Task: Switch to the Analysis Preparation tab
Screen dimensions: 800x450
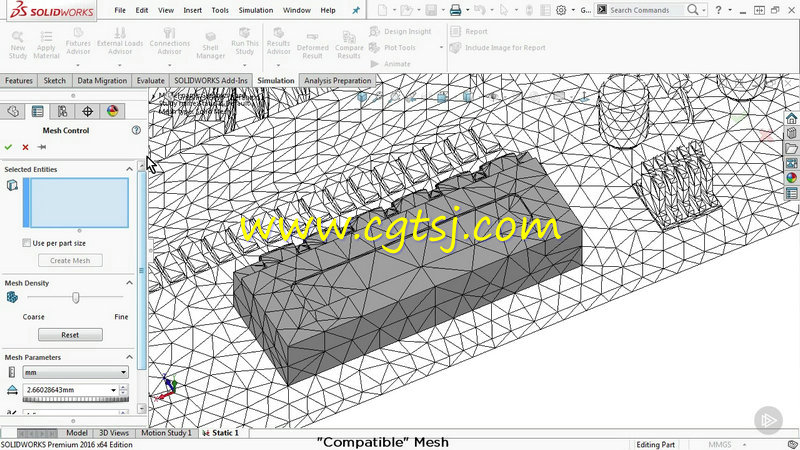Action: click(x=337, y=81)
